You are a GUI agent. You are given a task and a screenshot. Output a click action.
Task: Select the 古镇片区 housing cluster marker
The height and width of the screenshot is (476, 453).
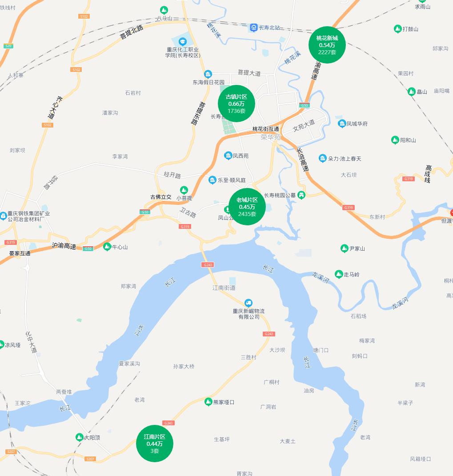[236, 104]
